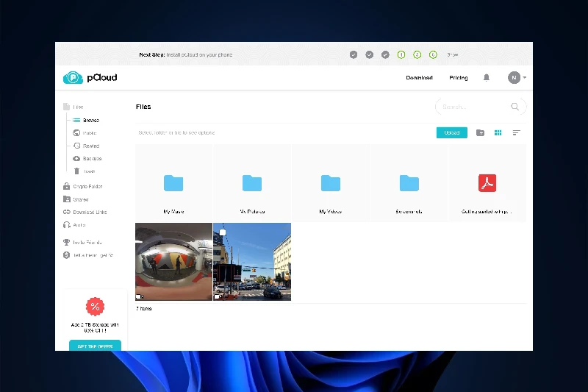This screenshot has width=588, height=392.
Task: Open Invite Friends trophy item
Action: pos(82,242)
